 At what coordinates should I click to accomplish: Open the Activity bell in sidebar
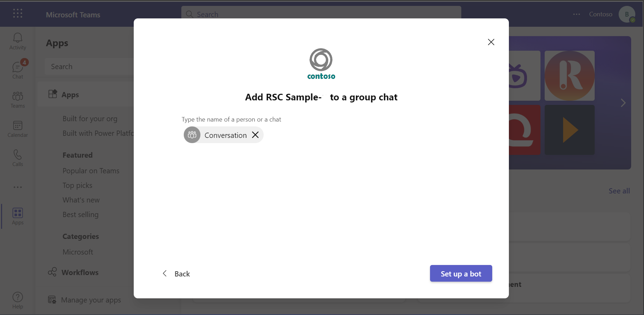tap(18, 41)
